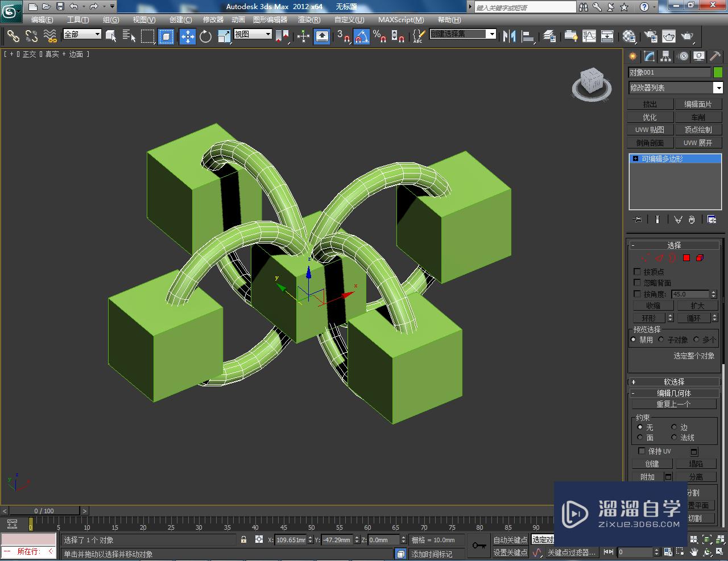The width and height of the screenshot is (728, 561).
Task: Open the MAXScript(M) menu
Action: 401,20
